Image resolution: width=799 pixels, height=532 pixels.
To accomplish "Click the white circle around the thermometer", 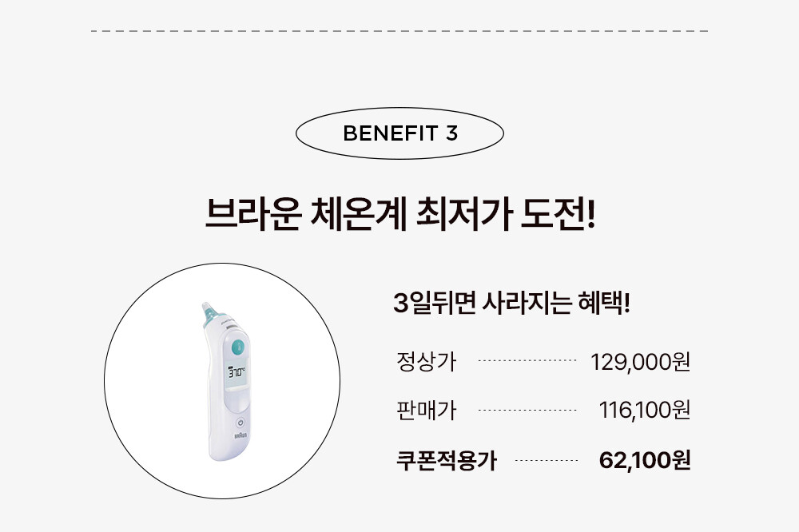I will pos(222,381).
